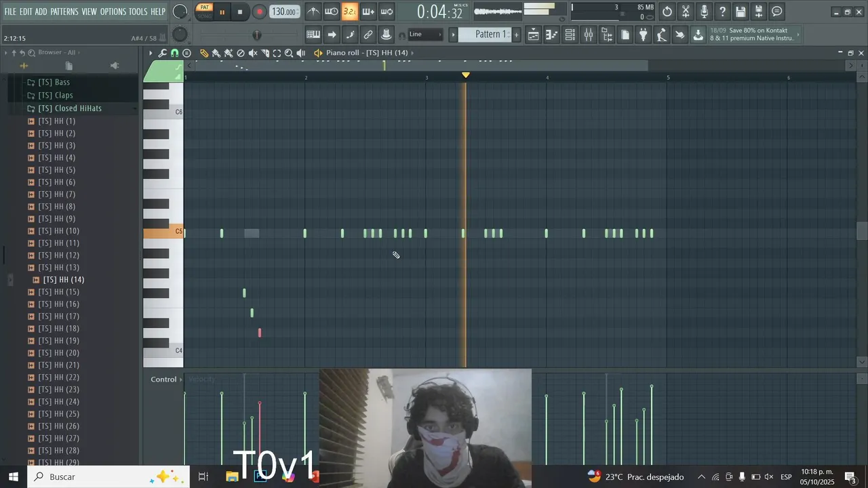
Task: Open the ADD menu
Action: coord(41,12)
